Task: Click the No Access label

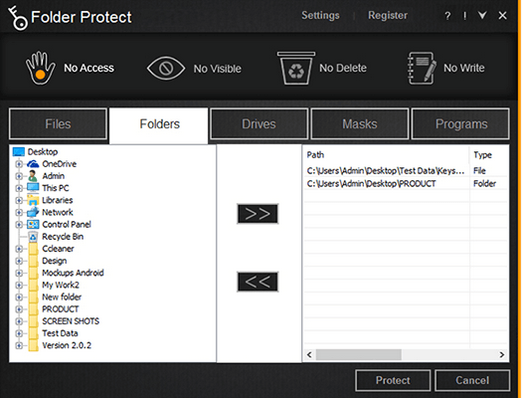Action: [89, 68]
